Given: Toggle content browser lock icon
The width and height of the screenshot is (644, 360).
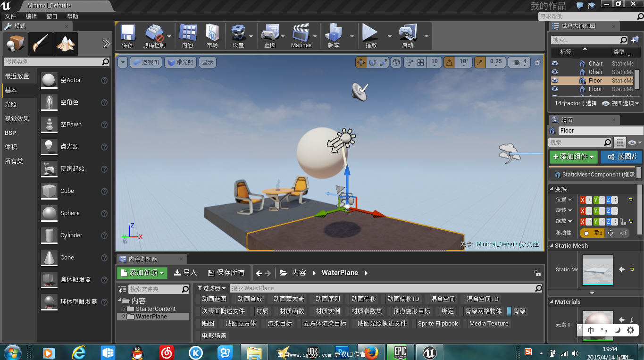Looking at the screenshot, I should coord(537,273).
